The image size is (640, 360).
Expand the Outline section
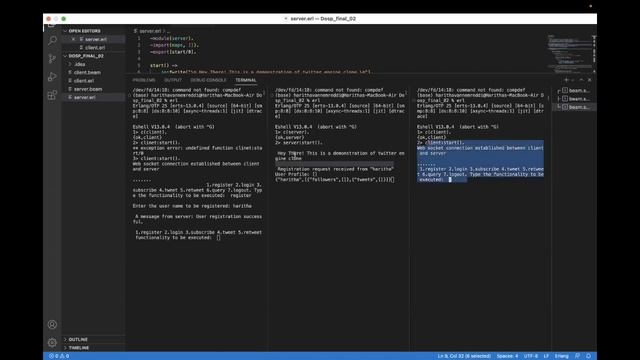pos(93,340)
